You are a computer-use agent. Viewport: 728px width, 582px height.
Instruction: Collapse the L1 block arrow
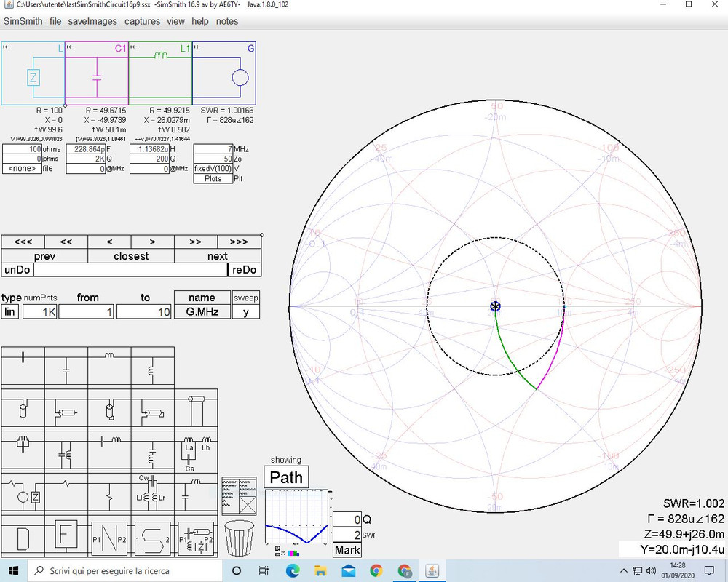(134, 47)
